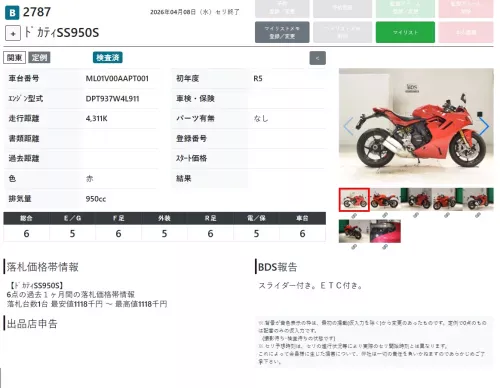Open third motorcycle thumbnail
Image resolution: width=500 pixels, height=388 pixels.
(x=416, y=199)
